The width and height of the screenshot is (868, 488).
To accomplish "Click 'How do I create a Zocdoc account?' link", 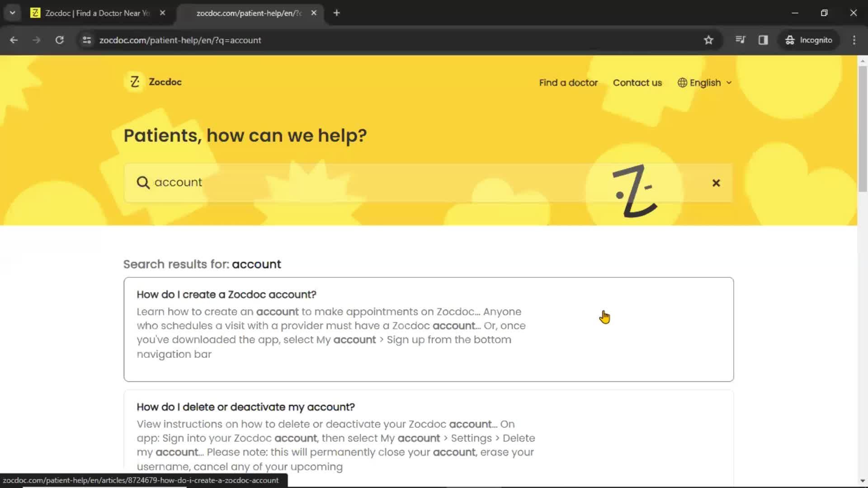I will tap(225, 294).
